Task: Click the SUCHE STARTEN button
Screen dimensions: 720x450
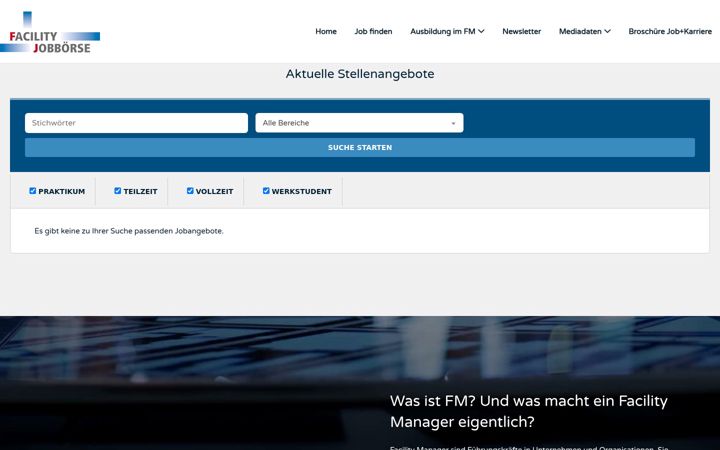Action: pyautogui.click(x=360, y=147)
